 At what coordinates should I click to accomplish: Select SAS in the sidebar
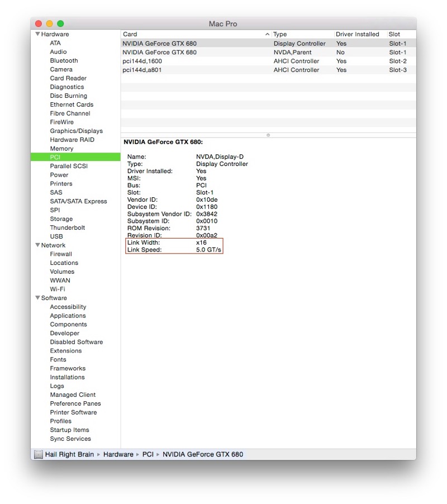[56, 192]
